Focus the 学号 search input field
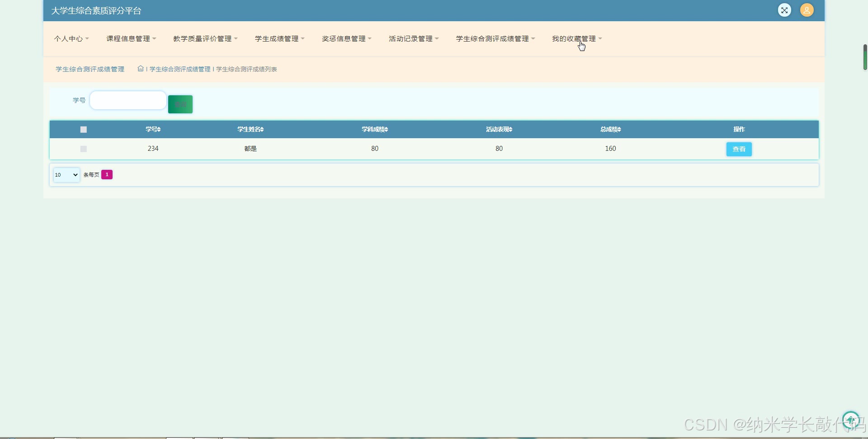868x439 pixels. pos(128,100)
